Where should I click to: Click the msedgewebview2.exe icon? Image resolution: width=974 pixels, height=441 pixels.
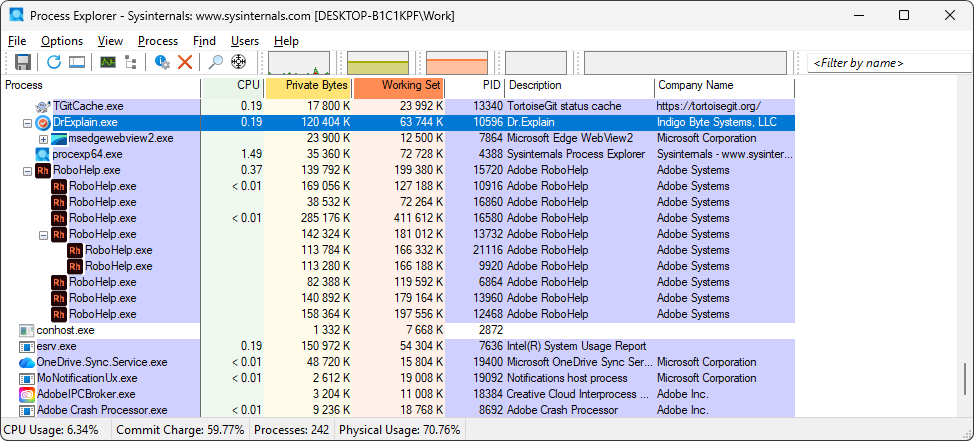point(59,139)
